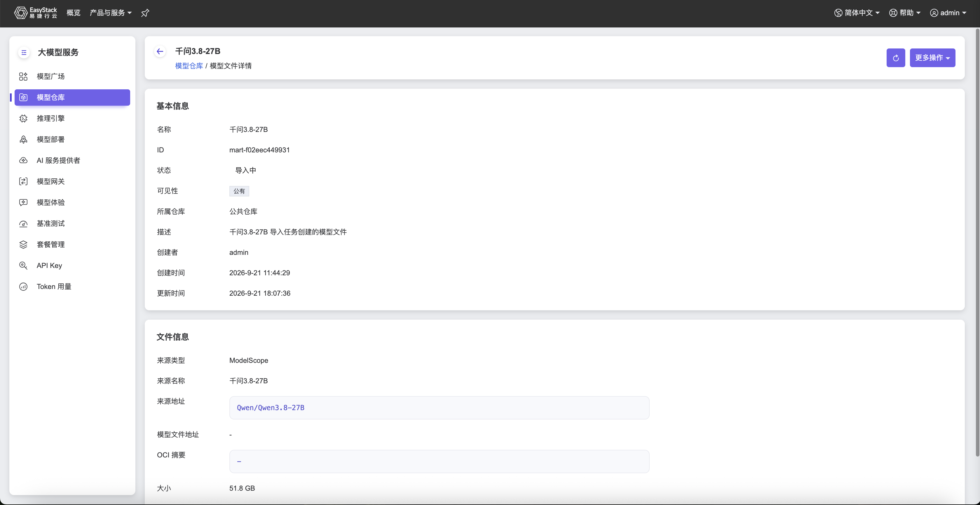Image resolution: width=980 pixels, height=505 pixels.
Task: Click the 51.8 GB size value
Action: pos(242,488)
